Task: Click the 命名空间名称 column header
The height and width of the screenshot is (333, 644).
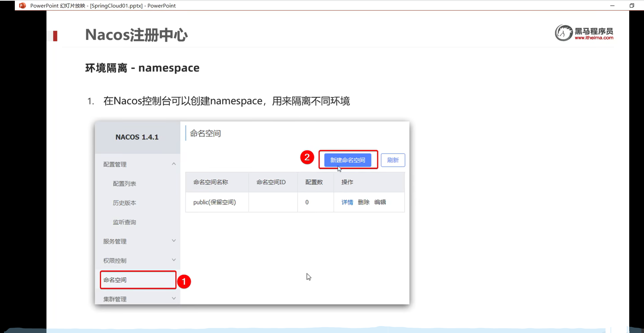Action: [x=211, y=182]
